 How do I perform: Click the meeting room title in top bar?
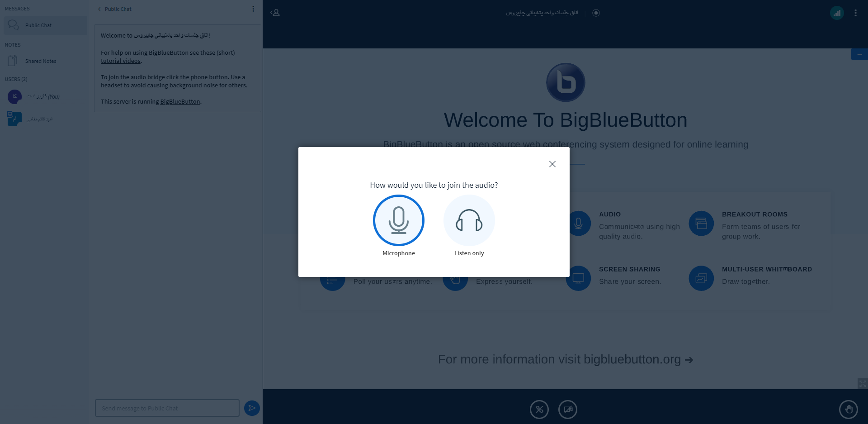point(542,13)
